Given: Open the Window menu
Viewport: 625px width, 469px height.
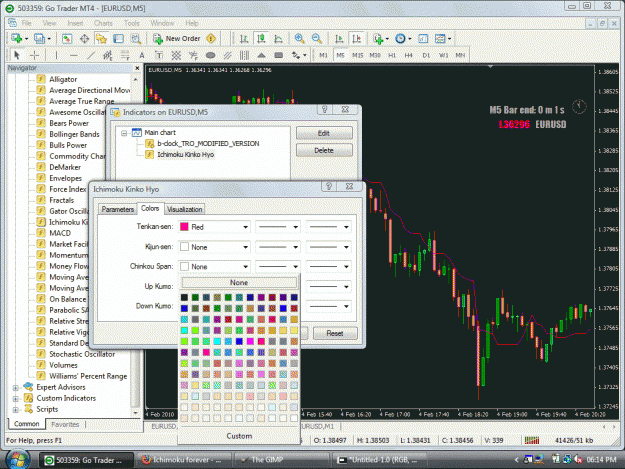Looking at the screenshot, I should tap(162, 23).
